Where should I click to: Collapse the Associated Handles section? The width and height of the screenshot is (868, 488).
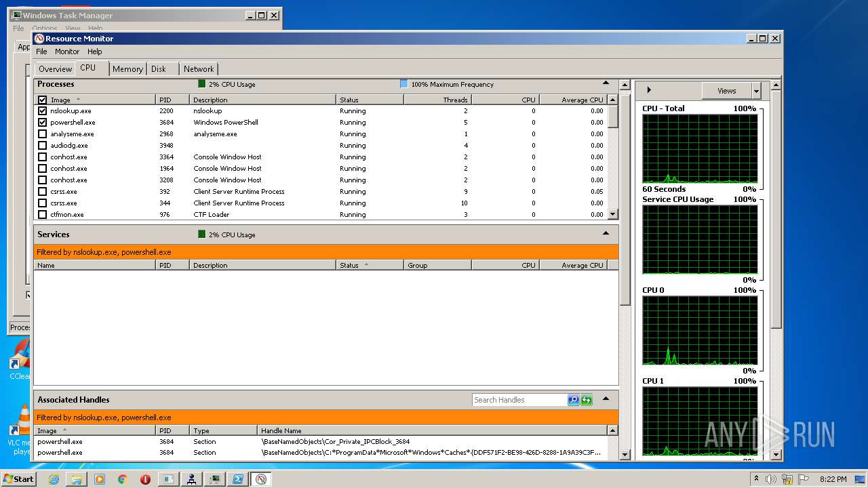606,399
